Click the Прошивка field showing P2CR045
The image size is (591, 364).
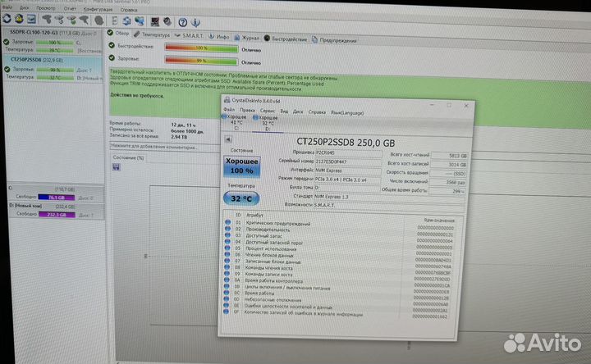coord(348,153)
